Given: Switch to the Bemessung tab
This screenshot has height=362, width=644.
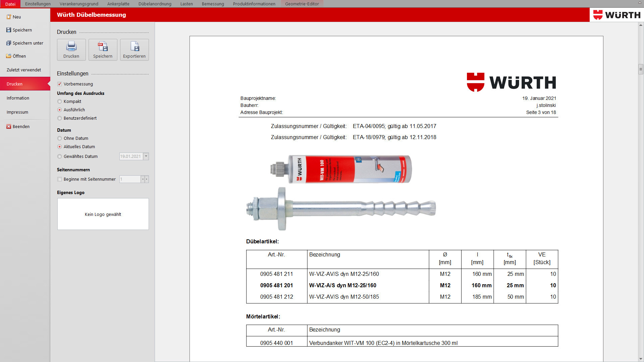Looking at the screenshot, I should (x=213, y=4).
